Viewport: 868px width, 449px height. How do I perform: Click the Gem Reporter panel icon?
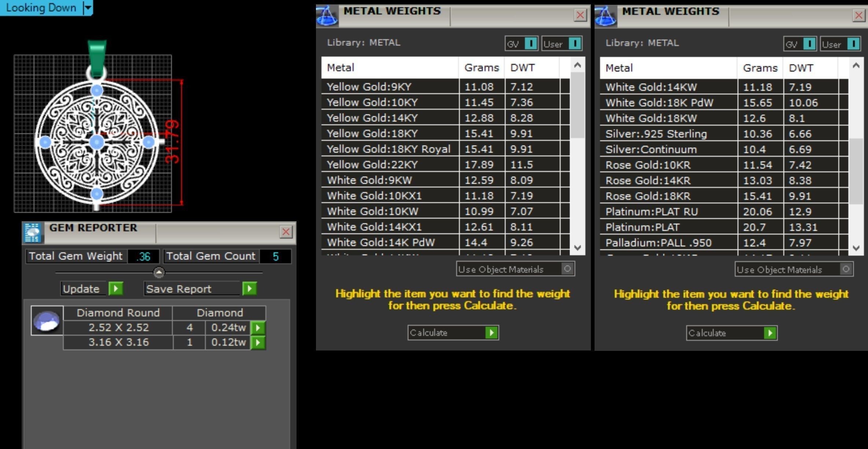(32, 233)
